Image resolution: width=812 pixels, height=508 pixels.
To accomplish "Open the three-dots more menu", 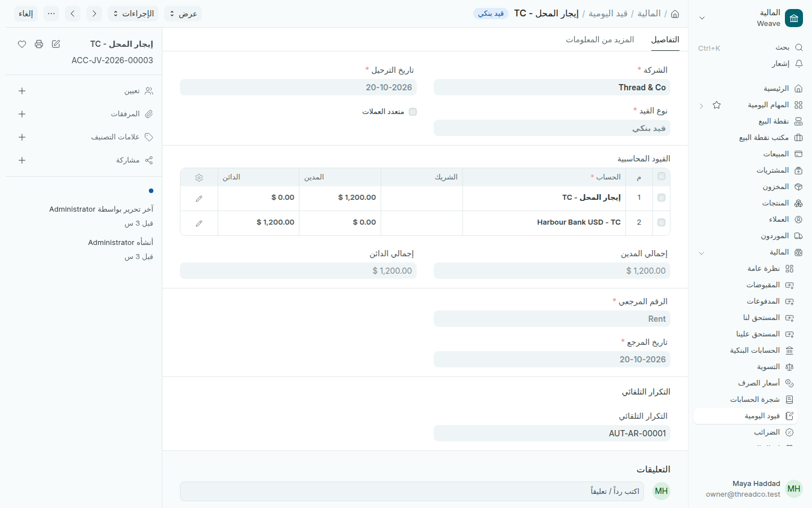I will pyautogui.click(x=51, y=14).
